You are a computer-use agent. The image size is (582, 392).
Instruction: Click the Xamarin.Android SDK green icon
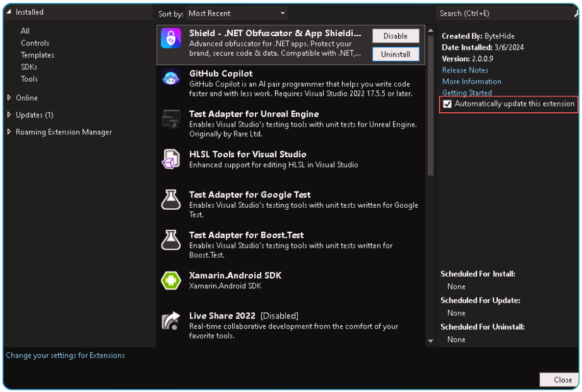click(171, 280)
